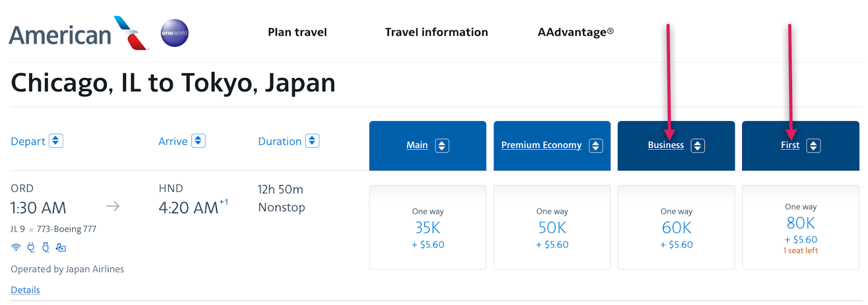Viewport: 868px width, 305px height.
Task: Choose the 50K Premium Economy fare
Action: [552, 227]
